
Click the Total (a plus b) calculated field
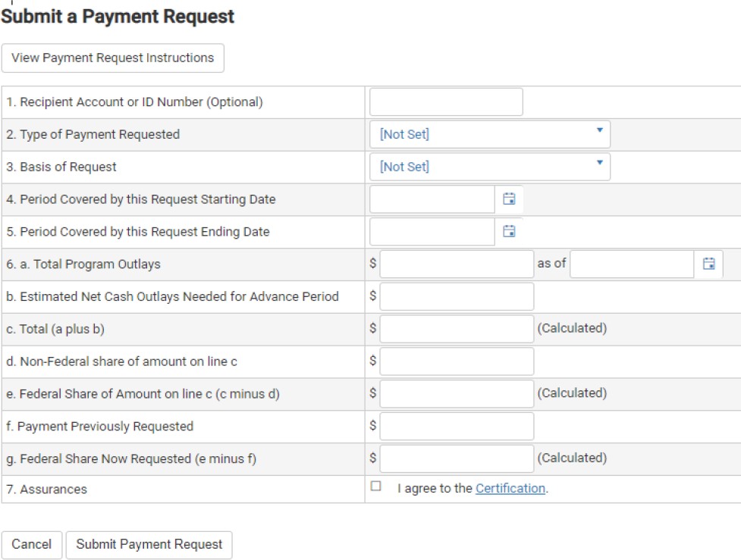457,329
